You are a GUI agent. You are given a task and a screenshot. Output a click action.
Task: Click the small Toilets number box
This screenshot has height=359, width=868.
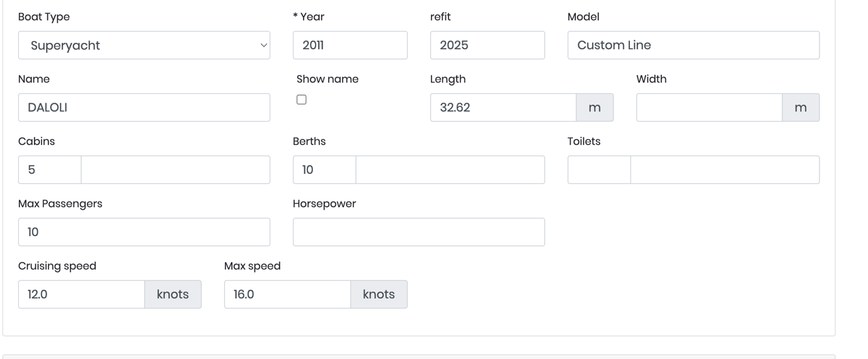[599, 170]
